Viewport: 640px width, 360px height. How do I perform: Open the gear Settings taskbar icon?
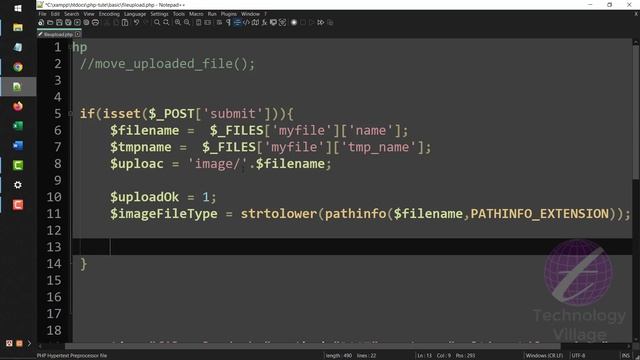point(18,185)
